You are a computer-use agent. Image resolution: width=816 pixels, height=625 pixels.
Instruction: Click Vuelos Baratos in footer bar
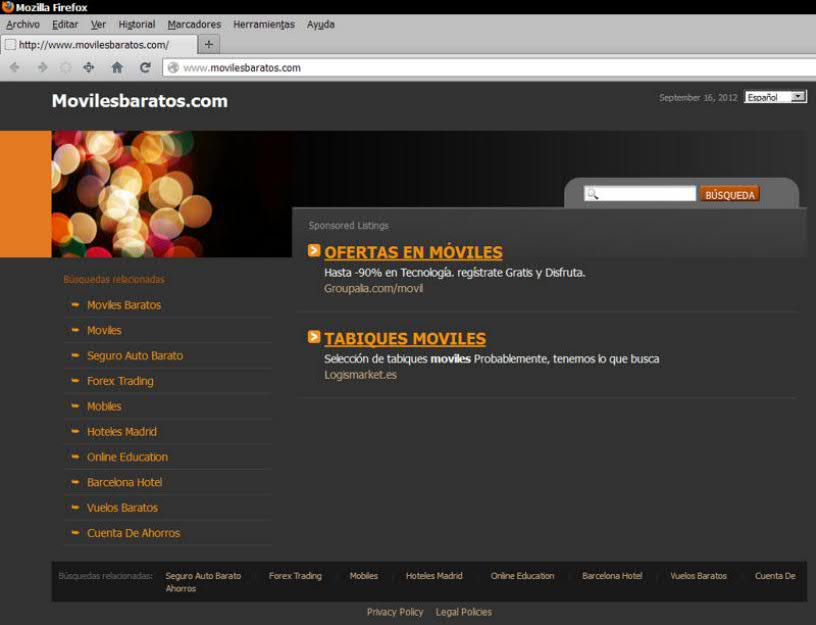[x=698, y=576]
